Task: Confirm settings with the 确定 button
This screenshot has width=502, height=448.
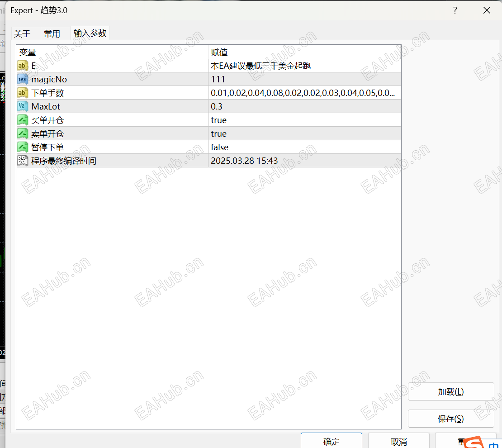Action: pyautogui.click(x=332, y=442)
